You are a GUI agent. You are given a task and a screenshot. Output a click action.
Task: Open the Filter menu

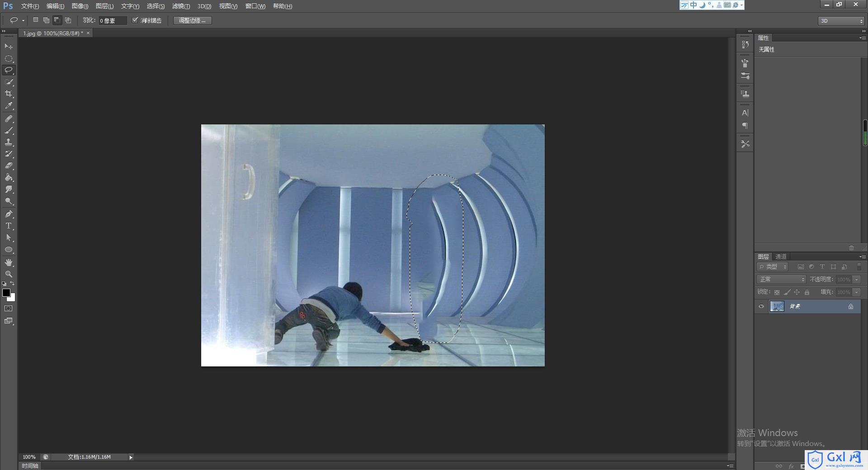pyautogui.click(x=181, y=6)
